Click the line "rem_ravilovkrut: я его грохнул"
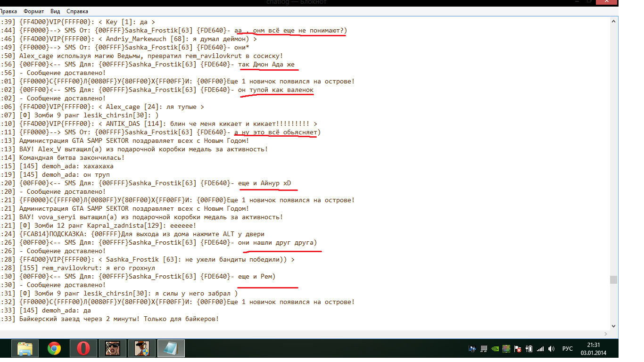The image size is (644, 362). pyautogui.click(x=78, y=268)
